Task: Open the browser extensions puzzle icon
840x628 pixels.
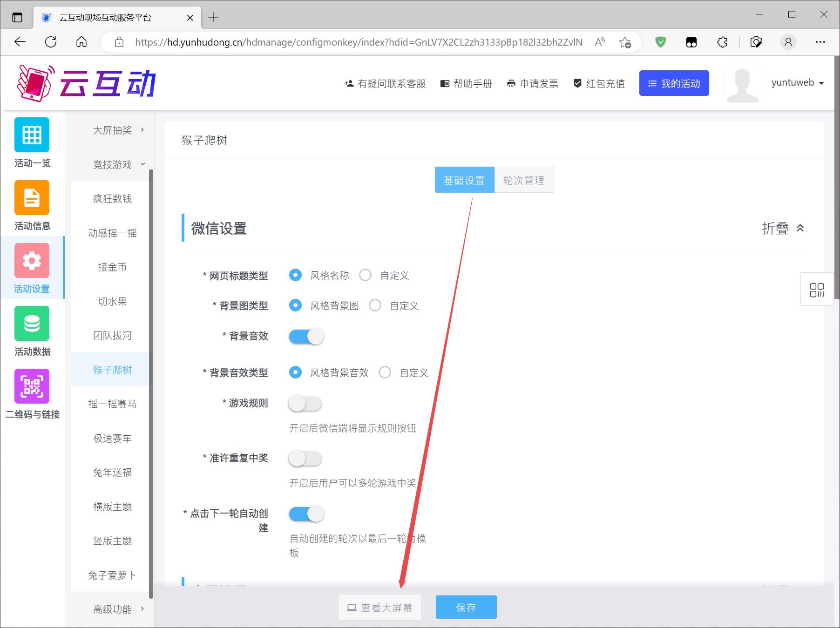Action: [722, 42]
